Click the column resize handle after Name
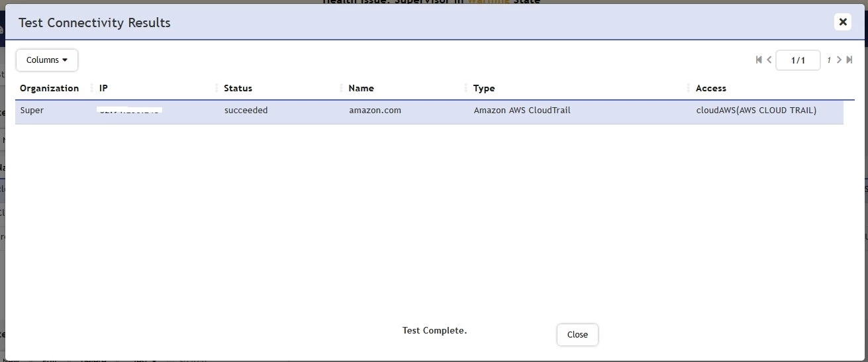 pos(466,88)
